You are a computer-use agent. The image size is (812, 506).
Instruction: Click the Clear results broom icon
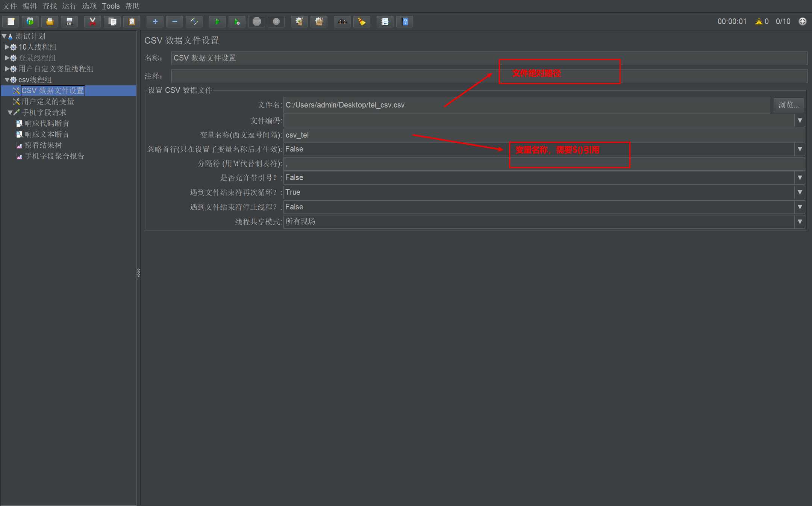(299, 21)
